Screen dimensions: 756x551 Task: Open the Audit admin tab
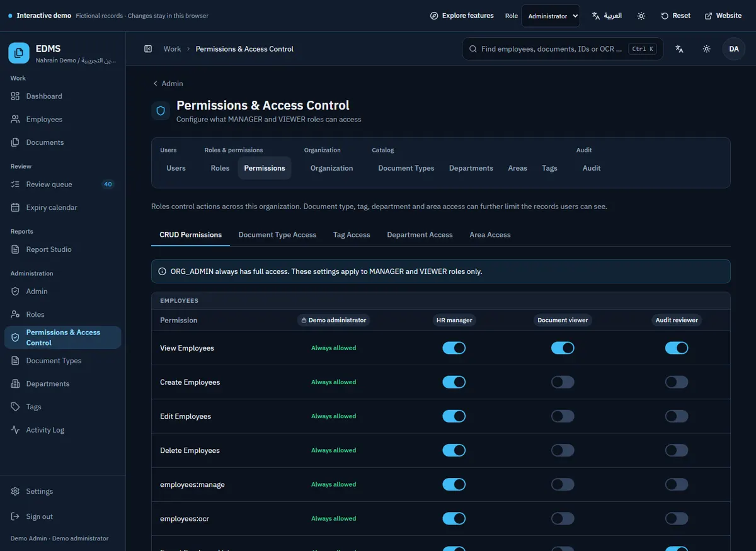(592, 168)
